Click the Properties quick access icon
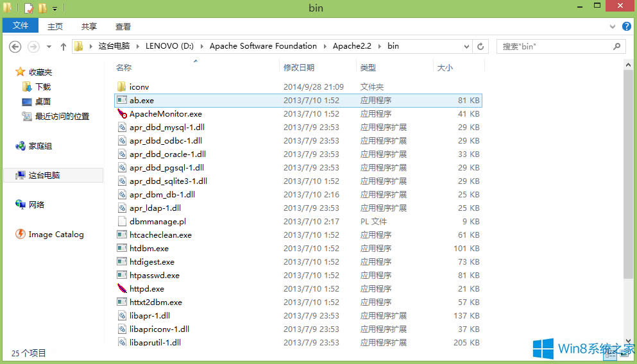The height and width of the screenshot is (364, 637). 28,8
